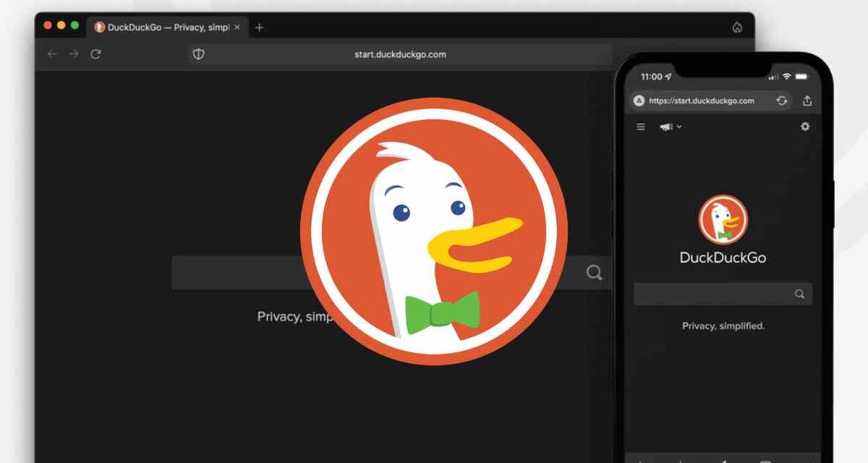Open the settings gear on phone
This screenshot has width=868, height=463.
pyautogui.click(x=805, y=127)
